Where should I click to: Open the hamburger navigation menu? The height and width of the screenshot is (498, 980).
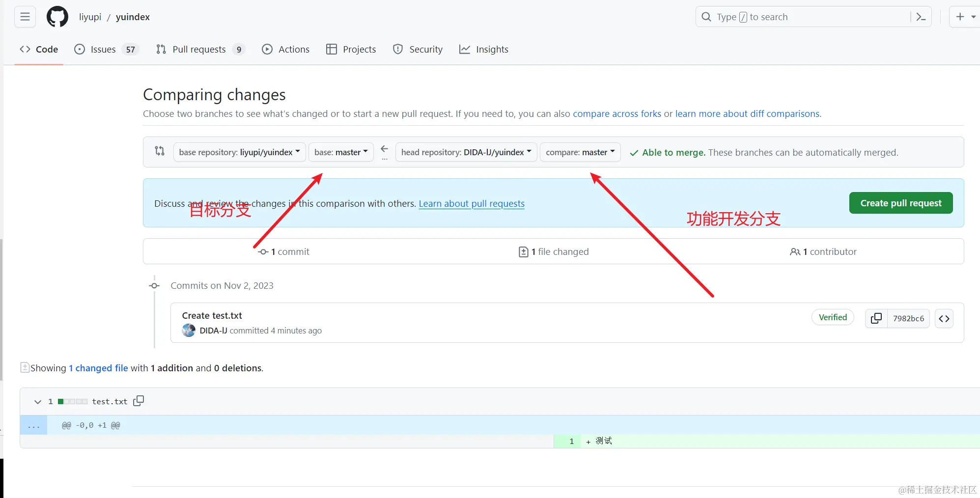(25, 17)
